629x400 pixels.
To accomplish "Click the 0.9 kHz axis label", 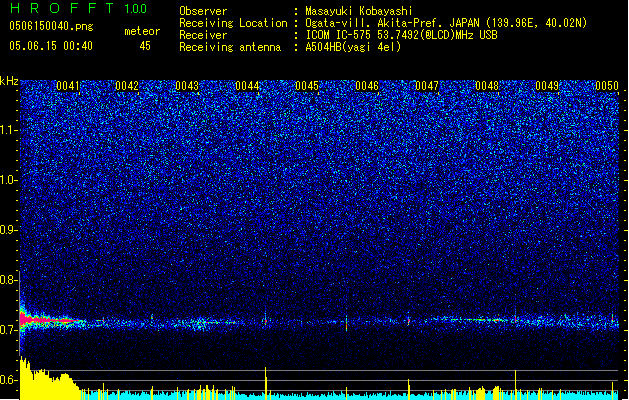I will (x=8, y=230).
